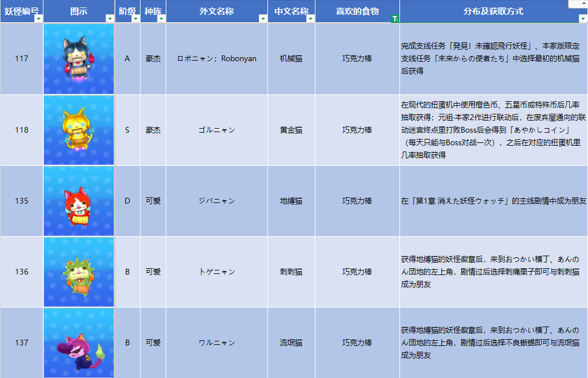Expand the 外文名称 column filter
This screenshot has height=378, width=588.
tap(263, 19)
